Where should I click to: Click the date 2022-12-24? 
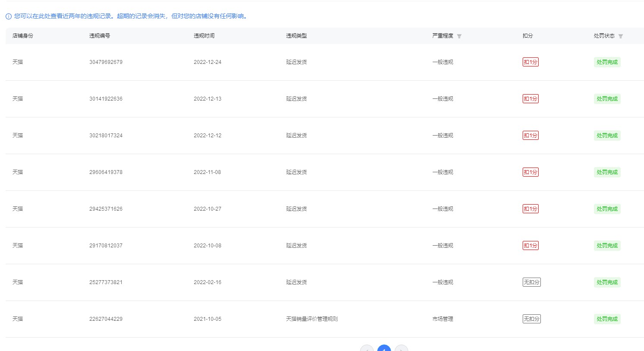(208, 62)
